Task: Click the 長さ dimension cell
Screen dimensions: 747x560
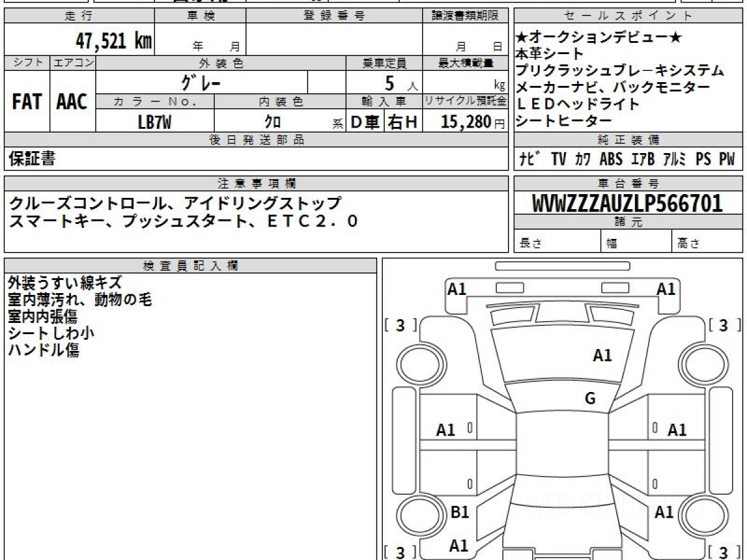Action: point(558,241)
